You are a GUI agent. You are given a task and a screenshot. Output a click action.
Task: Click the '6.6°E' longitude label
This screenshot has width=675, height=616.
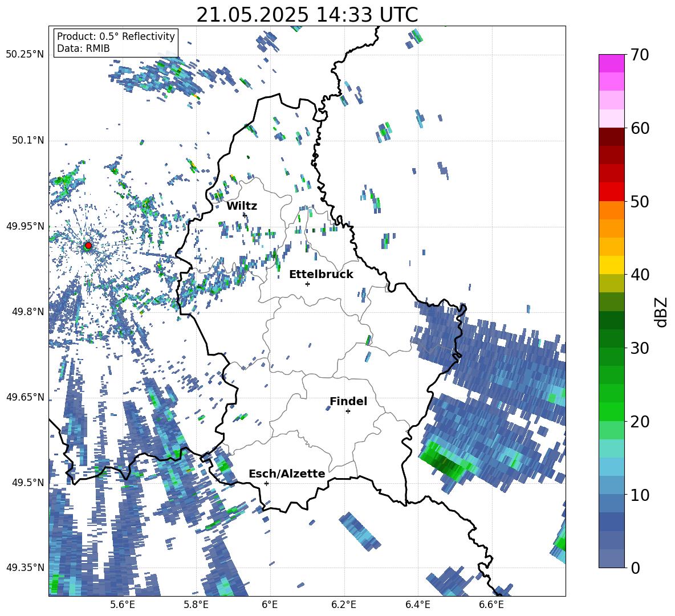[x=491, y=605]
